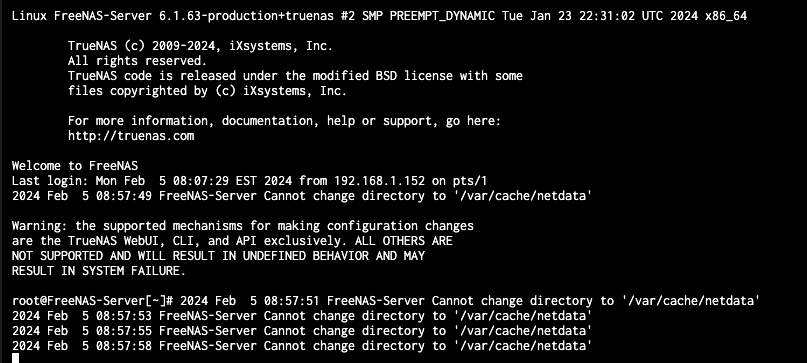This screenshot has width=807, height=363.
Task: Click the http://truenas.com URL
Action: 131,136
